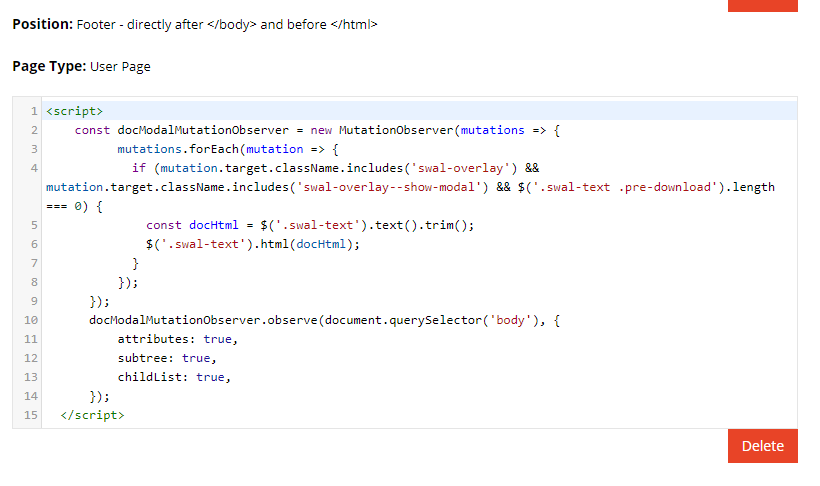Image resolution: width=820 pixels, height=486 pixels.
Task: Click the opening <script> tag on line 1
Action: [74, 111]
